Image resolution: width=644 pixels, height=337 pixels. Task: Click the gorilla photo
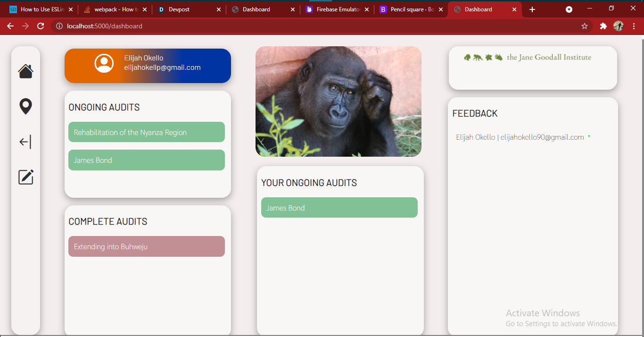pos(339,101)
